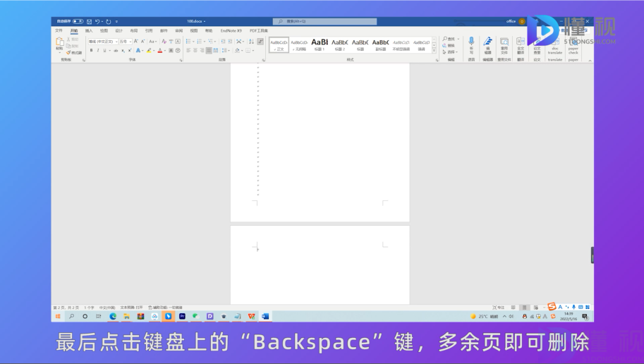The image size is (644, 364).
Task: Open the font color dropdown arrow
Action: tap(165, 51)
